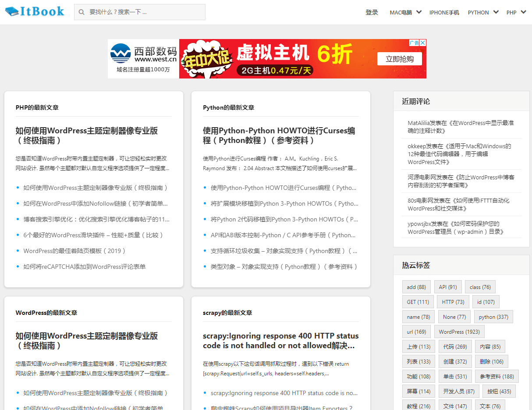Open 如何将reCAPTCHA添加到WordPress评论表单 link
Viewport: 532px width, 410px height.
tap(84, 267)
